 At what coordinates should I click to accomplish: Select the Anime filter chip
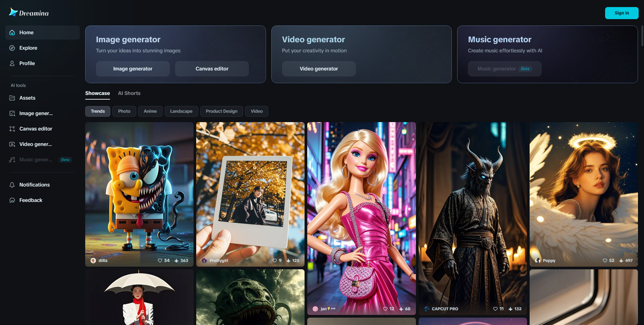(x=150, y=111)
